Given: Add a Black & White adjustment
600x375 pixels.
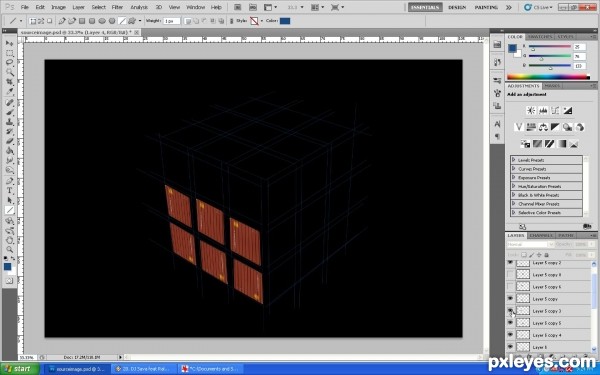Looking at the screenshot, I should point(555,127).
